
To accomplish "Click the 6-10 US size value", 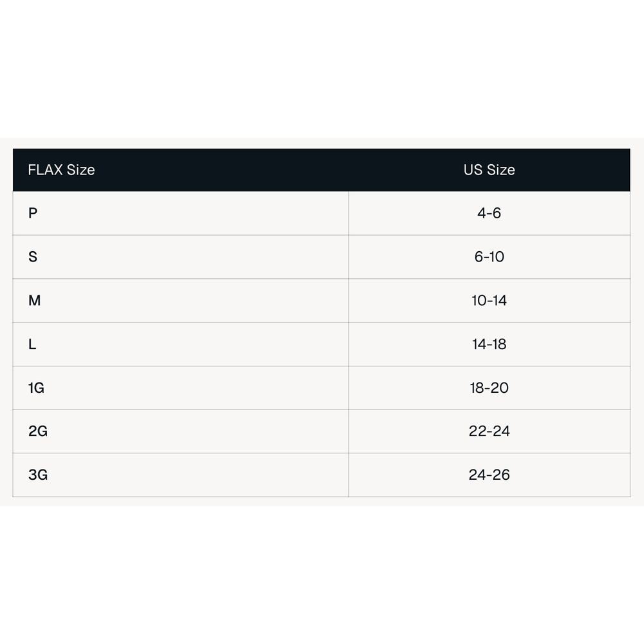I will click(489, 257).
